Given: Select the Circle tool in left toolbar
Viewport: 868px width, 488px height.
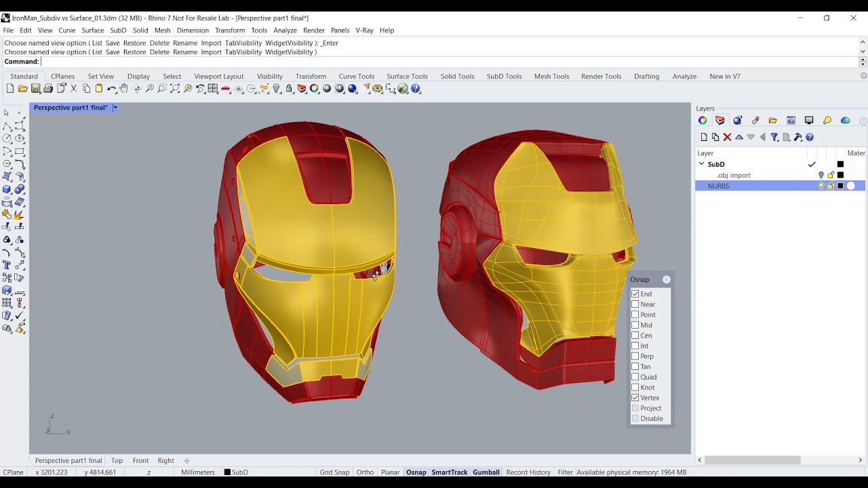Looking at the screenshot, I should click(7, 138).
